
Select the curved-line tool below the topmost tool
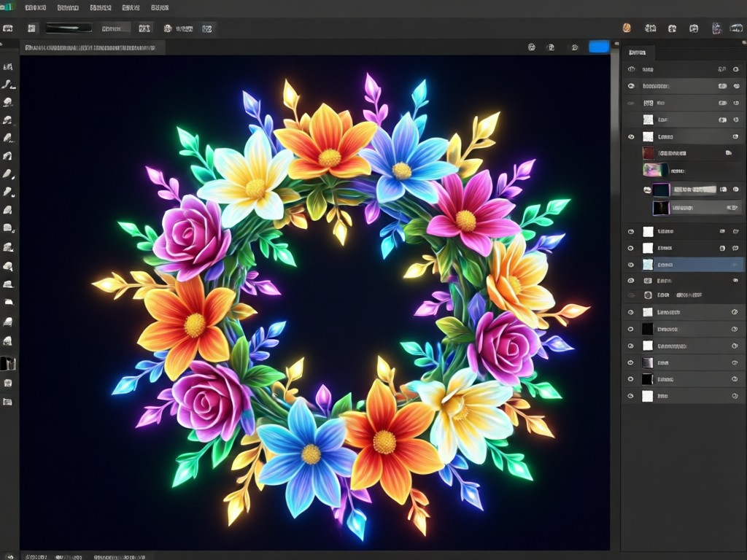click(x=7, y=85)
